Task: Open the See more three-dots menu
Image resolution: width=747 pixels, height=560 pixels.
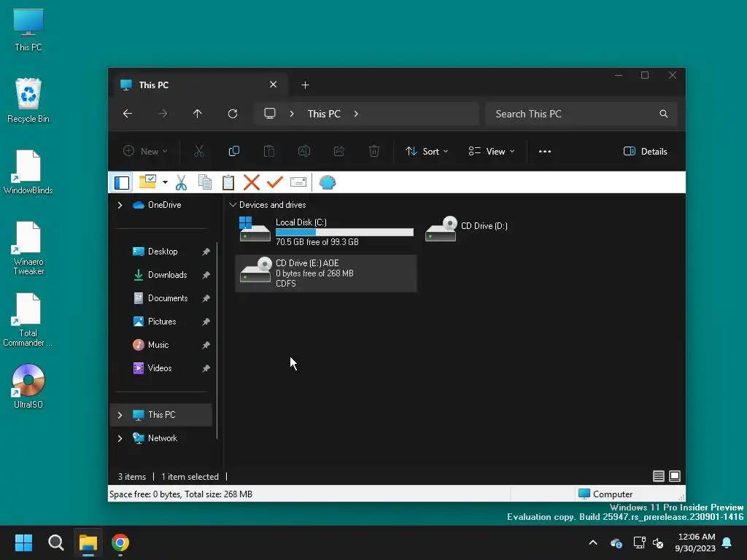Action: [x=544, y=152]
